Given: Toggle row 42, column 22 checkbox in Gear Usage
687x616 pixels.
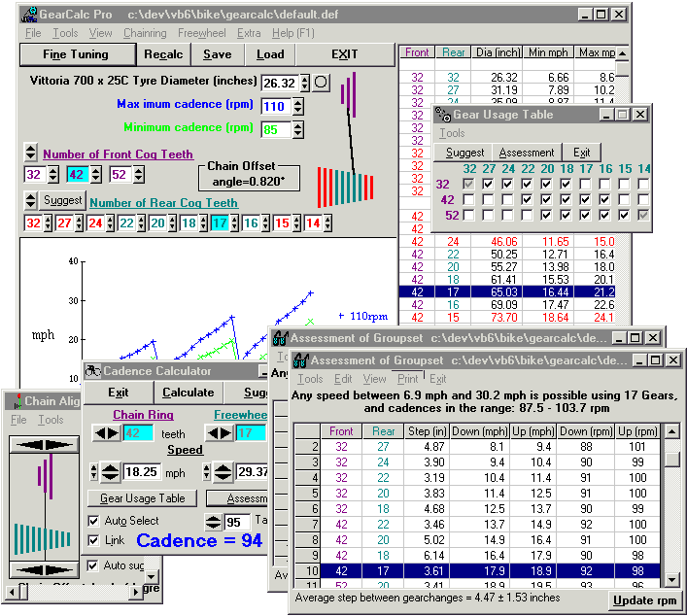Looking at the screenshot, I should tap(527, 200).
